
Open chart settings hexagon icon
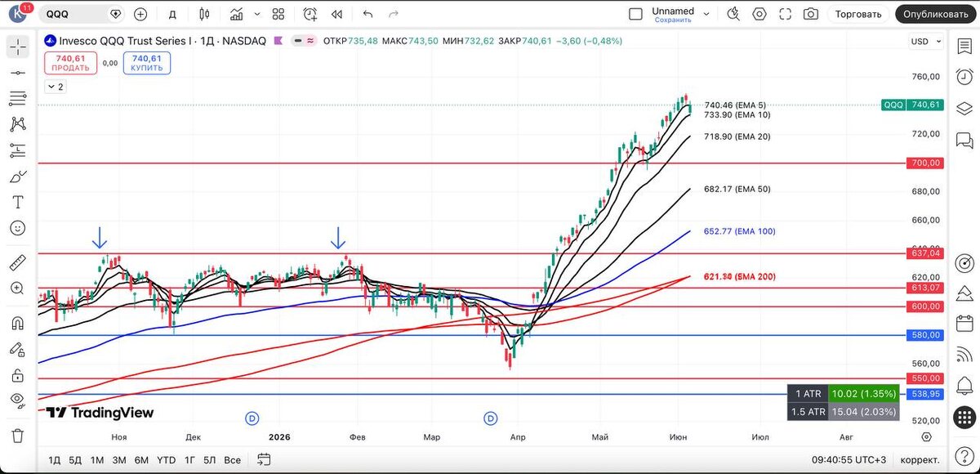pos(759,14)
